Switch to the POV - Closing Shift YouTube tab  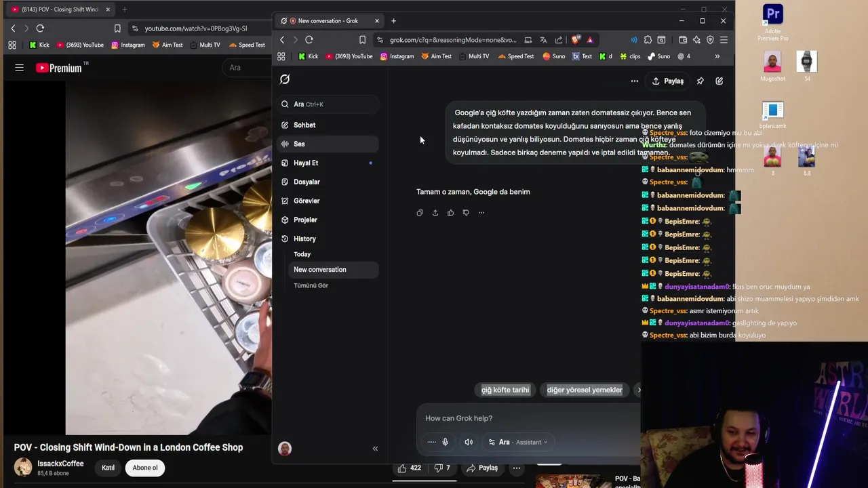(x=60, y=9)
